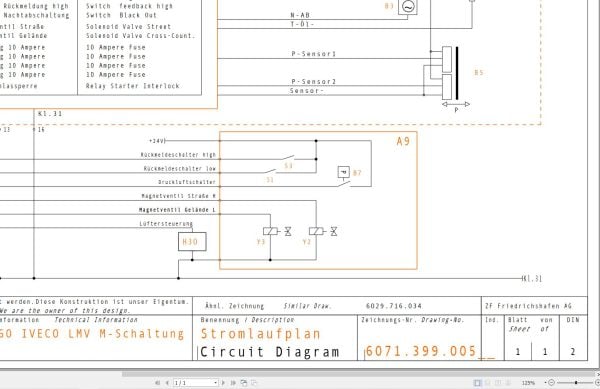600x389 pixels.
Task: Click drawing number 6071.399.005
Action: [421, 351]
